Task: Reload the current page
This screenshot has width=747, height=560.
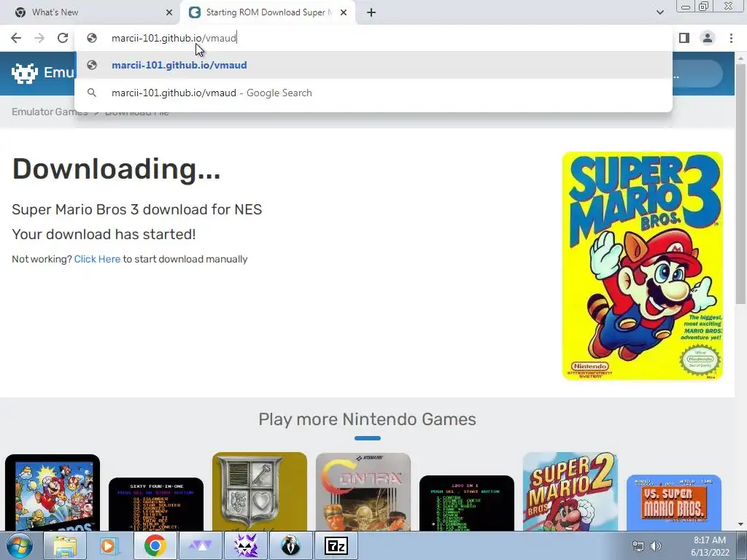Action: 63,38
